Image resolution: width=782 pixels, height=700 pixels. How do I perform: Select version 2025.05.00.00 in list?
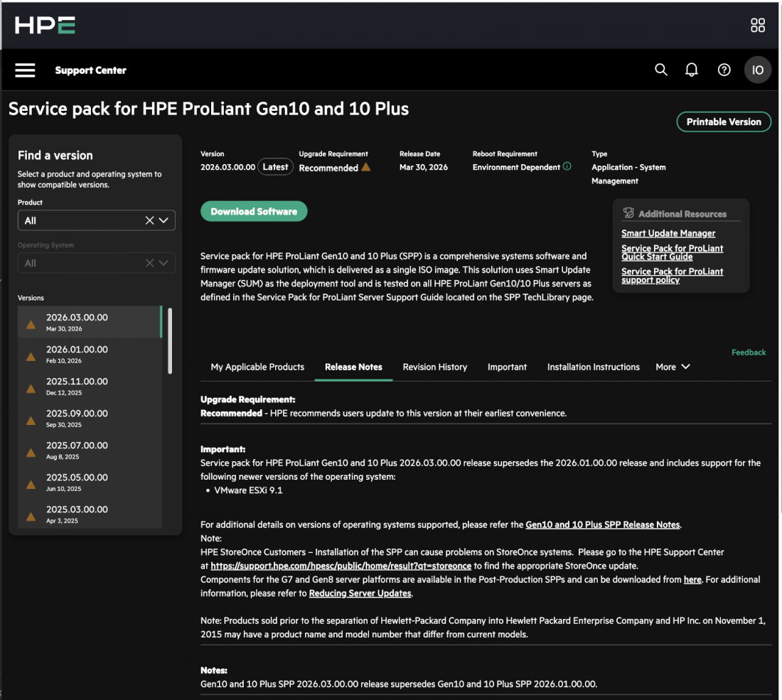pyautogui.click(x=90, y=482)
